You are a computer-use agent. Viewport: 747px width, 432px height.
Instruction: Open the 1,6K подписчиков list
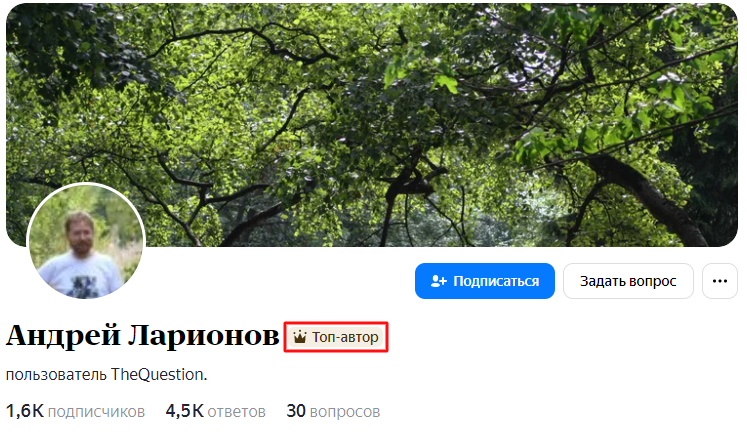pyautogui.click(x=75, y=411)
